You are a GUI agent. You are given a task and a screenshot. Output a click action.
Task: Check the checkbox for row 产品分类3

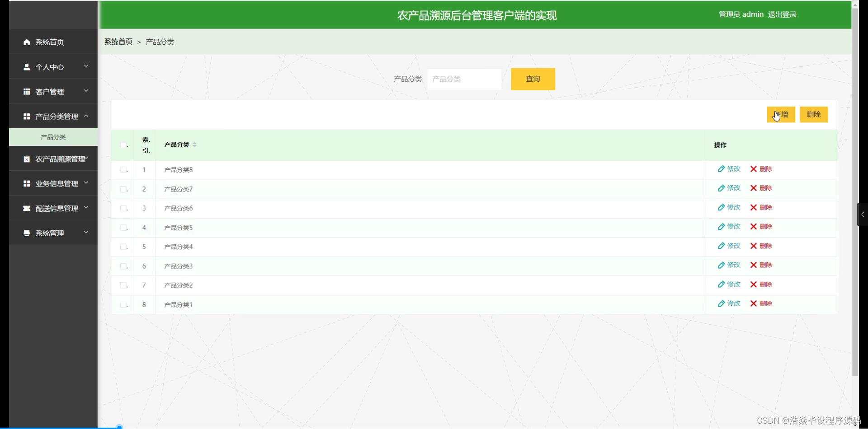point(123,266)
